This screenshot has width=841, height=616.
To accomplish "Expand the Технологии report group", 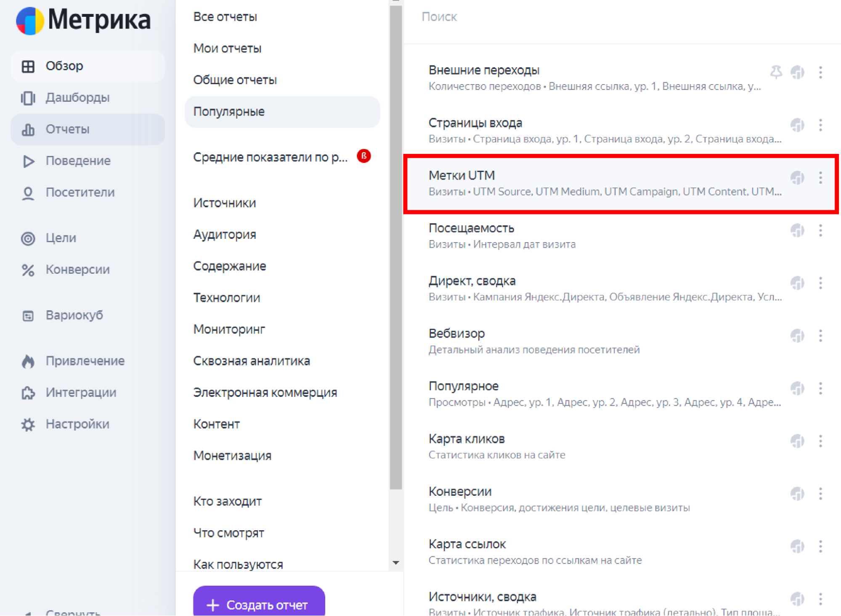I will (x=226, y=298).
